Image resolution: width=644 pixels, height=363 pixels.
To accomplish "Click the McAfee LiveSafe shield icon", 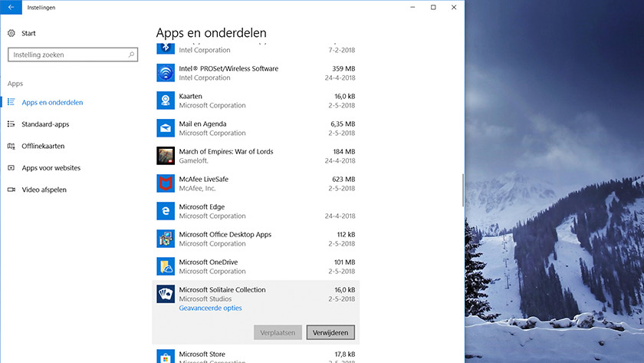I will coord(166,183).
